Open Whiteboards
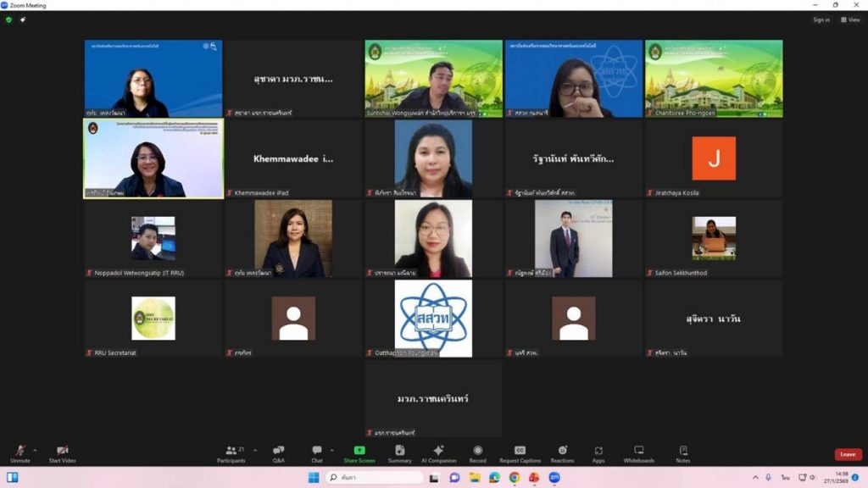This screenshot has height=488, width=868. 638,453
